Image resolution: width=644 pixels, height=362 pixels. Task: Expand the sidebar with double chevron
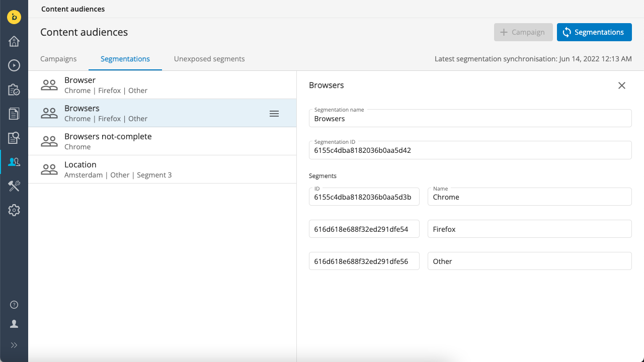coord(14,345)
